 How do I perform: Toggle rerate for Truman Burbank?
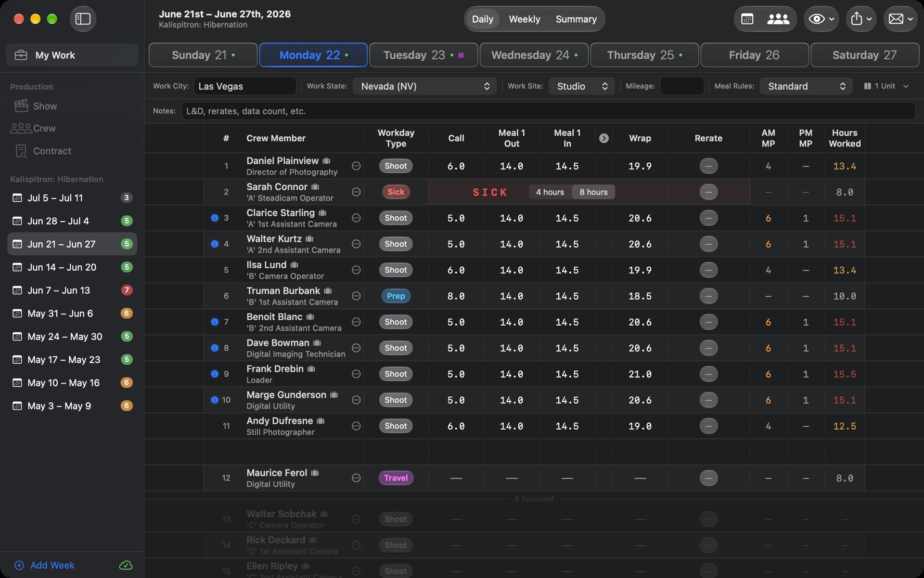pos(708,296)
